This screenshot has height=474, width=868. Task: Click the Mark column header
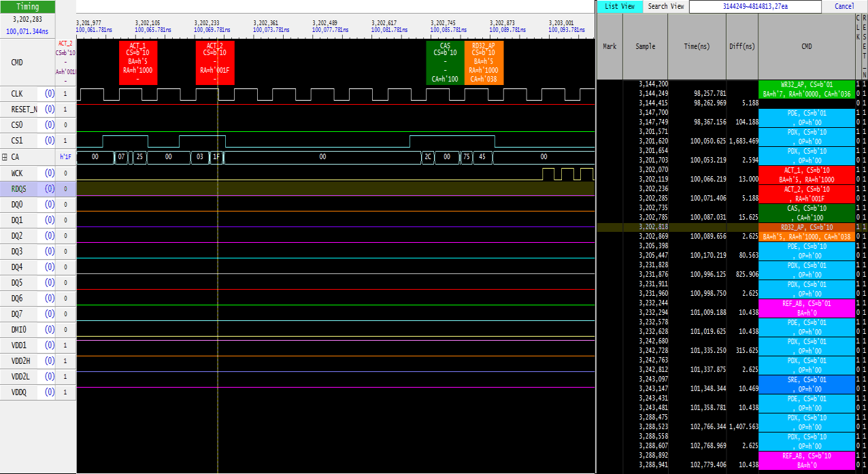coord(610,46)
